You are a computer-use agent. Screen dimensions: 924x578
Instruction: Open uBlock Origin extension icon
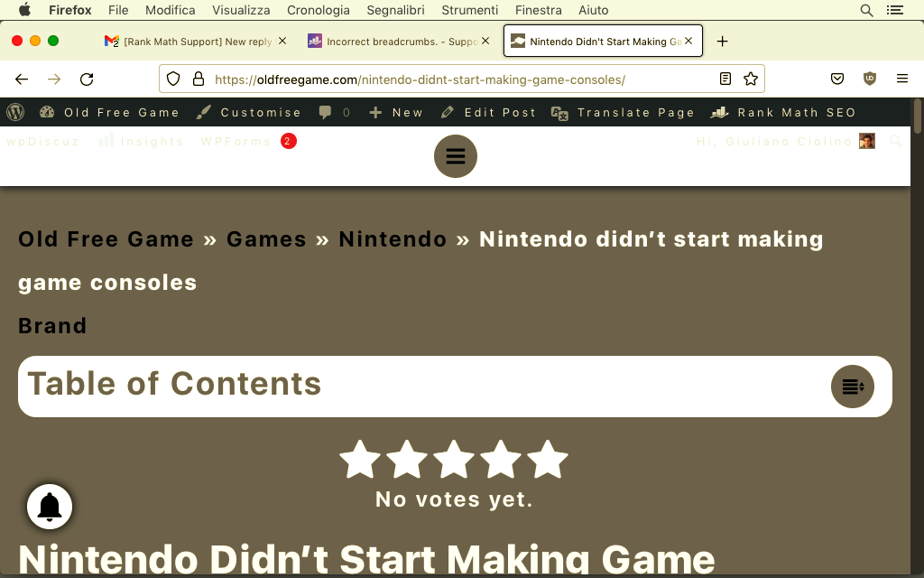coord(870,79)
